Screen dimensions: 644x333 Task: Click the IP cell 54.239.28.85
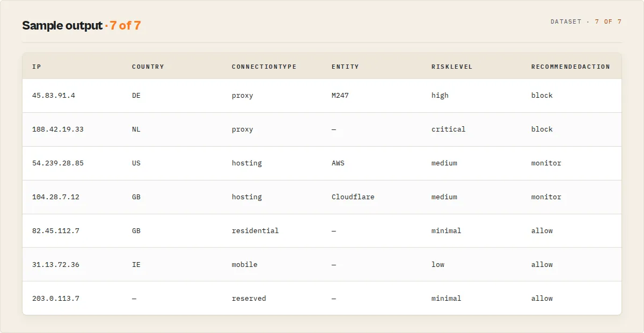58,163
